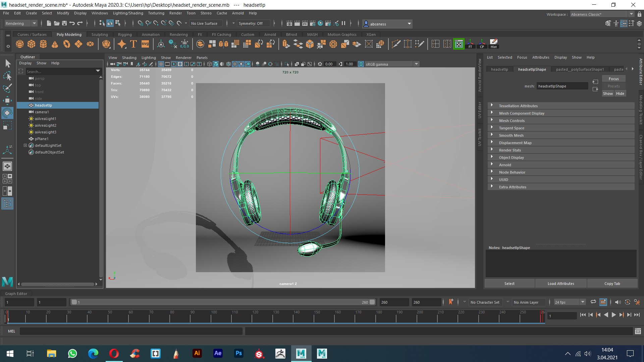This screenshot has height=362, width=644.
Task: Switch to the Rigging shelf tab
Action: [x=125, y=35]
